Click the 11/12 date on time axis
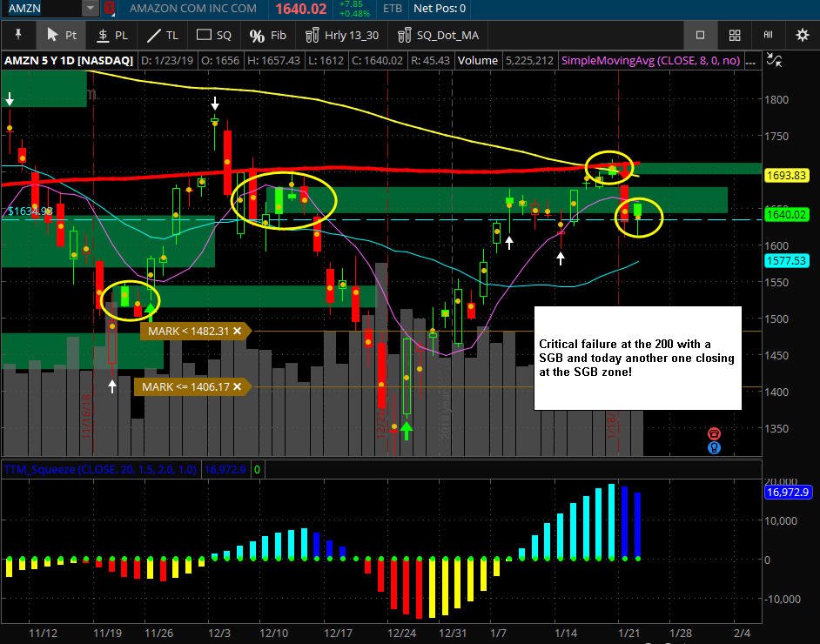The image size is (820, 644). (x=43, y=633)
